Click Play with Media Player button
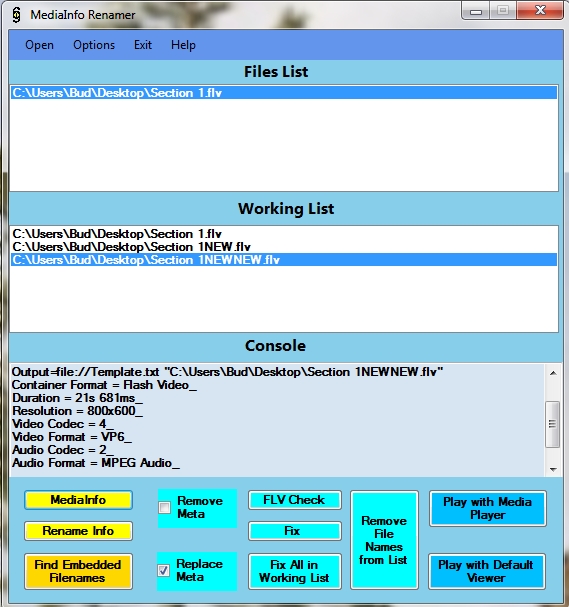Viewport: 569px width, 607px height. 488,508
